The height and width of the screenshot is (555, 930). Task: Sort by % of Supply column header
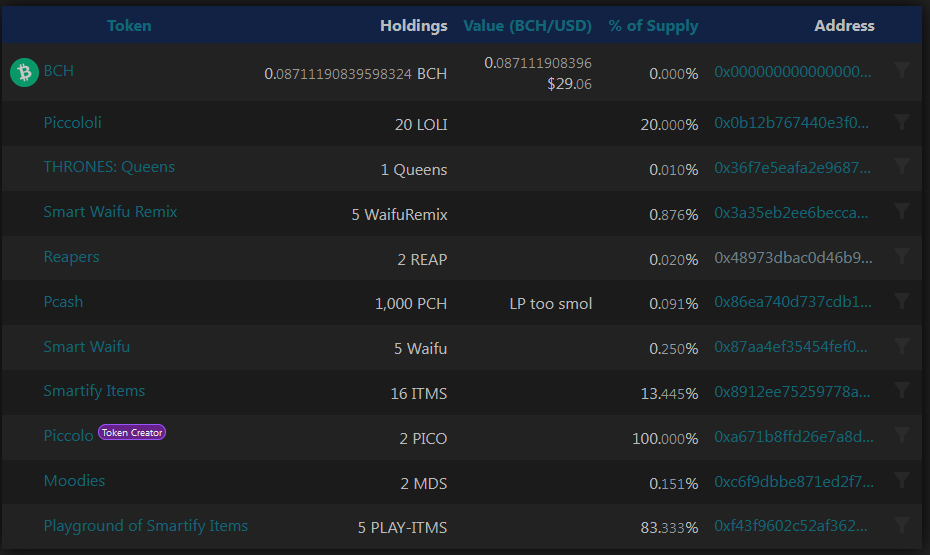(653, 25)
